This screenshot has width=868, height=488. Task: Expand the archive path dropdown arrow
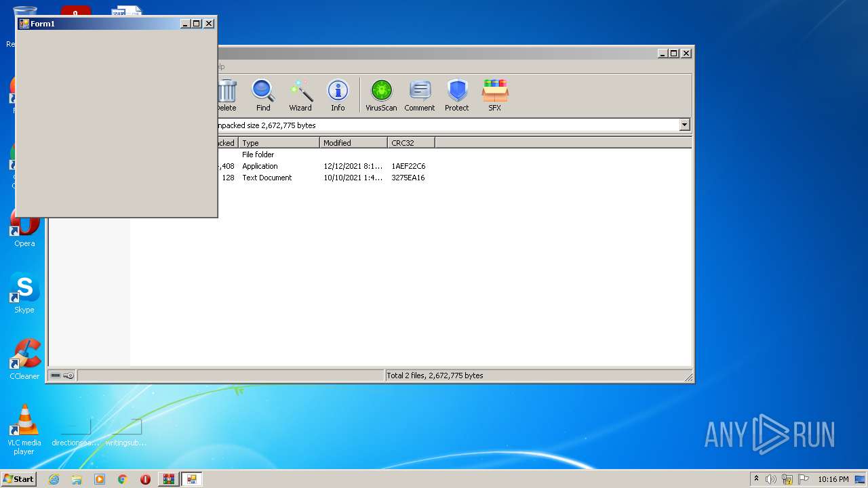[x=684, y=125]
